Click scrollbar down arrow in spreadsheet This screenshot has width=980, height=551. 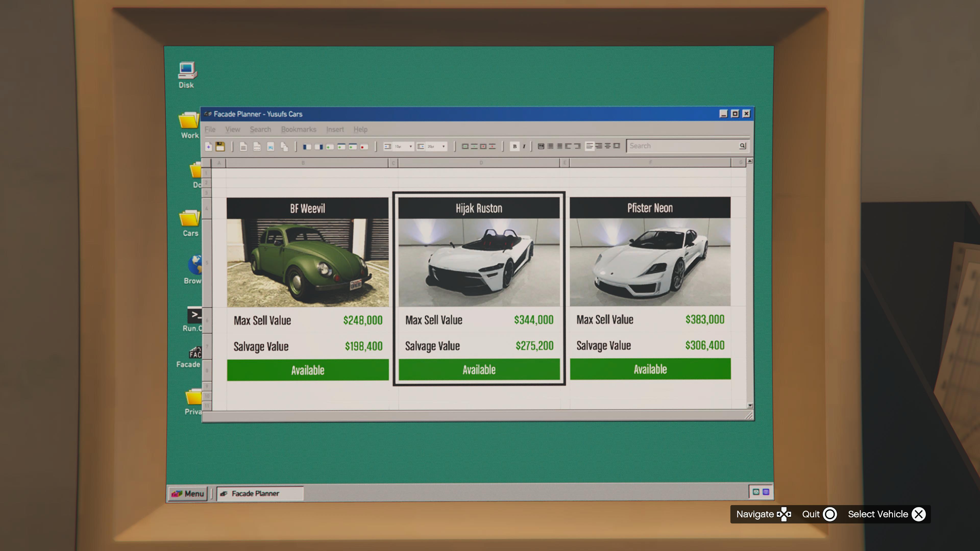tap(750, 405)
